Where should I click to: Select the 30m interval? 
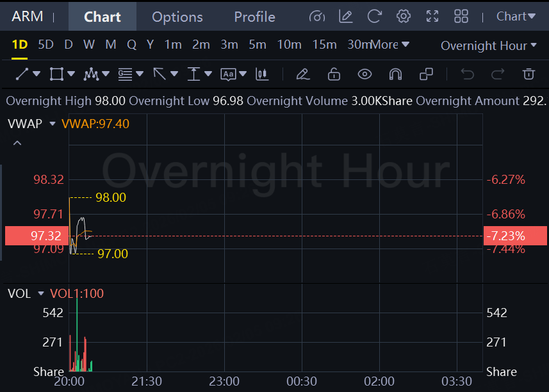359,45
